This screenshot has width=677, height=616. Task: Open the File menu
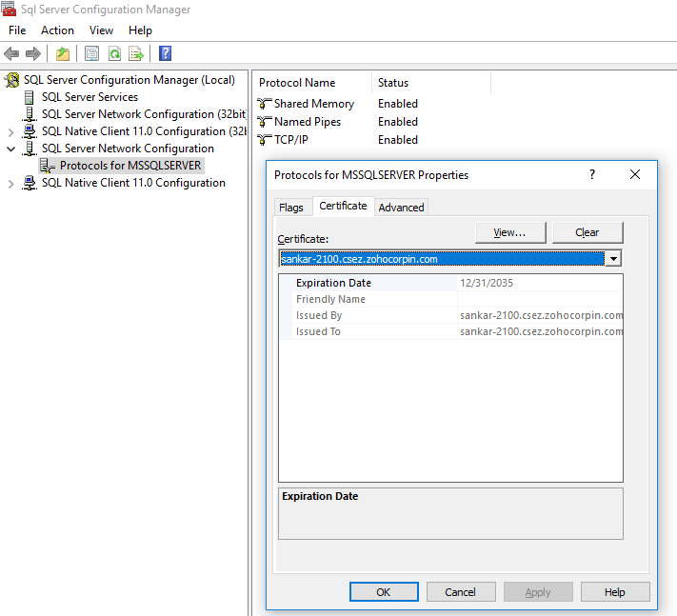point(17,30)
